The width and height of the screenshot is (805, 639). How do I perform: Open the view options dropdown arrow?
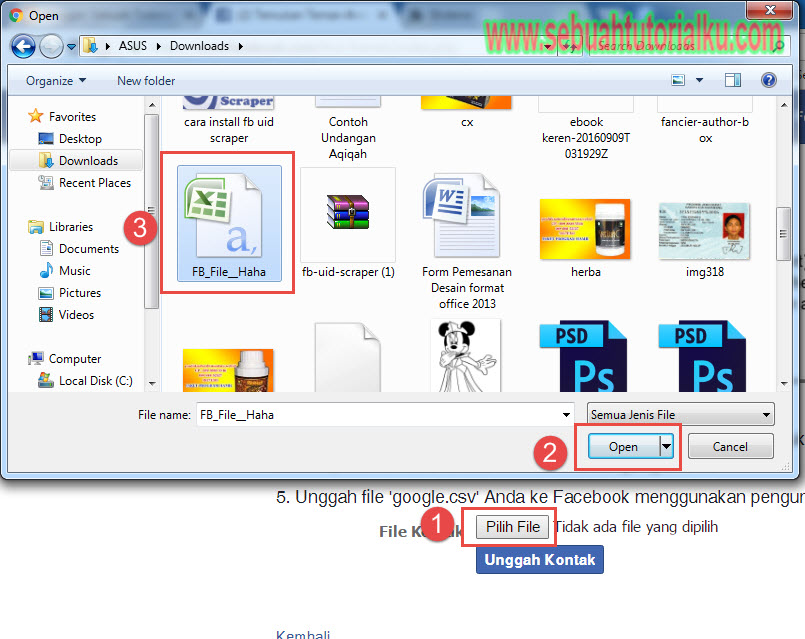point(699,80)
